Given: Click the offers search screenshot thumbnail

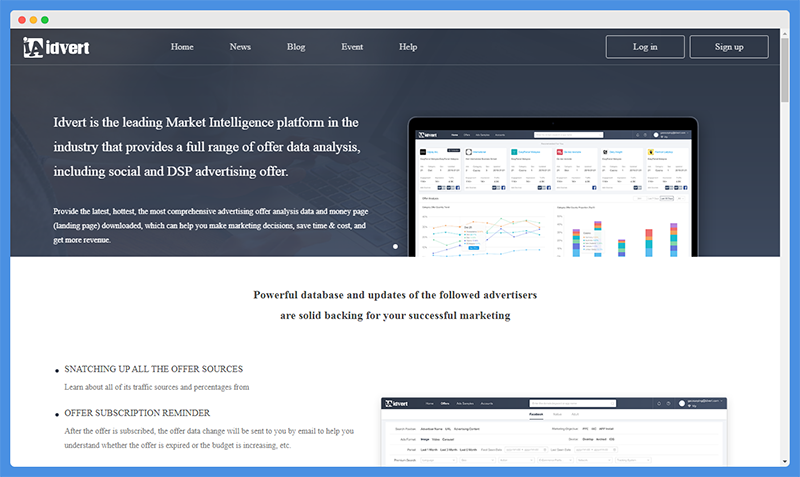Looking at the screenshot, I should pos(554,432).
